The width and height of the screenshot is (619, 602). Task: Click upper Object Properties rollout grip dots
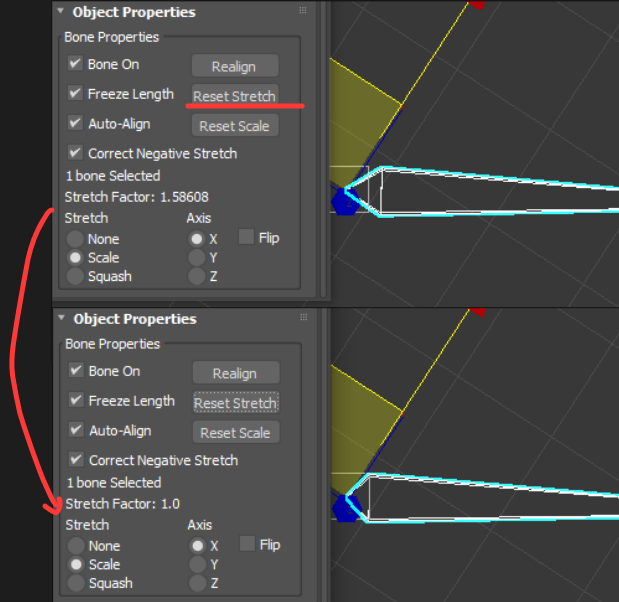303,10
